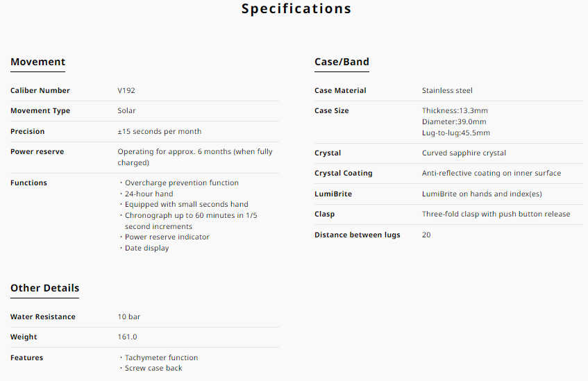Image resolution: width=588 pixels, height=381 pixels.
Task: Select the V192 caliber number value
Action: 126,91
